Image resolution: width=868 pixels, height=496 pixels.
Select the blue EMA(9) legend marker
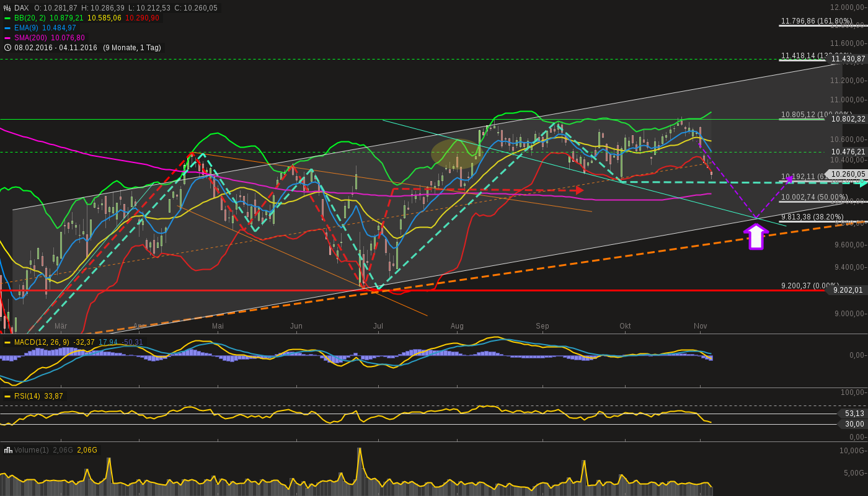coord(7,28)
